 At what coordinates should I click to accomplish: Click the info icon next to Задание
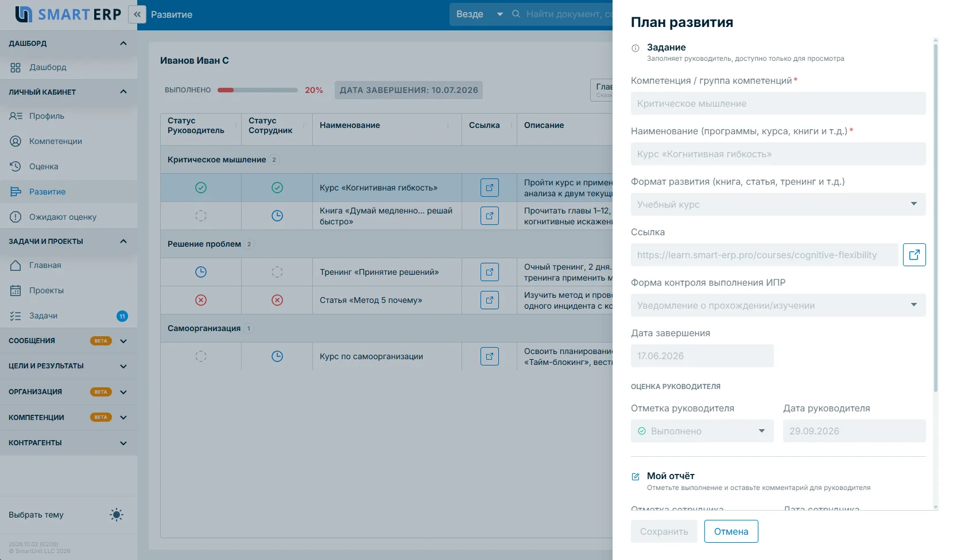636,48
